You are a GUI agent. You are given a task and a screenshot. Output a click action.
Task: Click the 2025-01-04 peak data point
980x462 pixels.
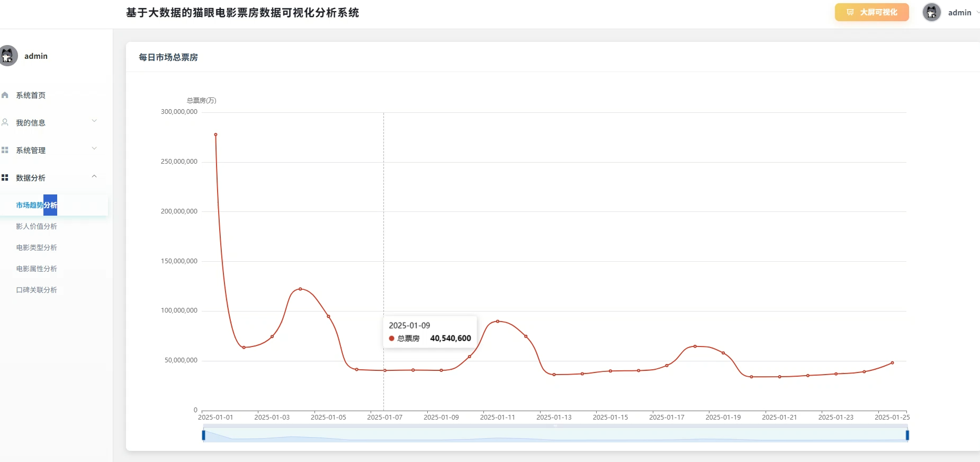[300, 289]
